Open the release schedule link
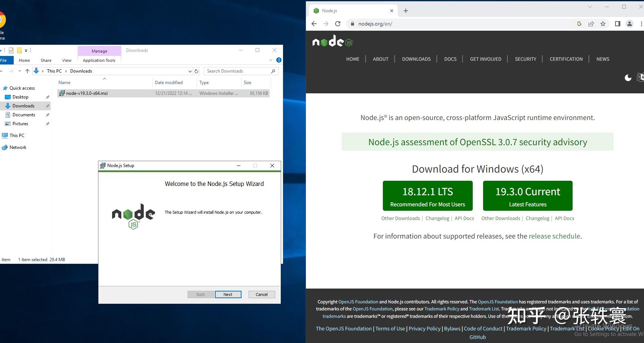This screenshot has width=644, height=343. [x=554, y=236]
